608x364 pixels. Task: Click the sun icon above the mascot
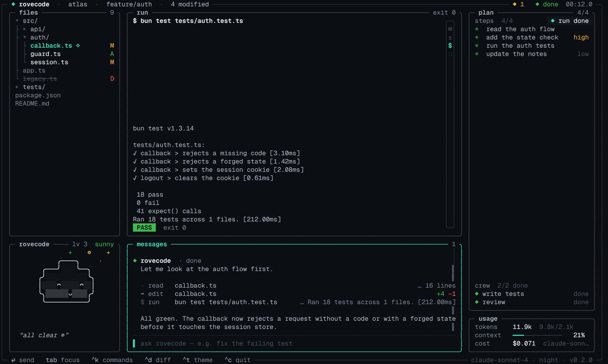[x=89, y=252]
